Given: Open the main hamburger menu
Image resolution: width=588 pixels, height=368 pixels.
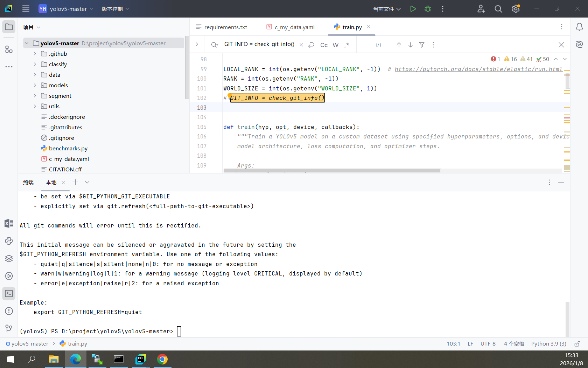Looking at the screenshot, I should click(26, 9).
